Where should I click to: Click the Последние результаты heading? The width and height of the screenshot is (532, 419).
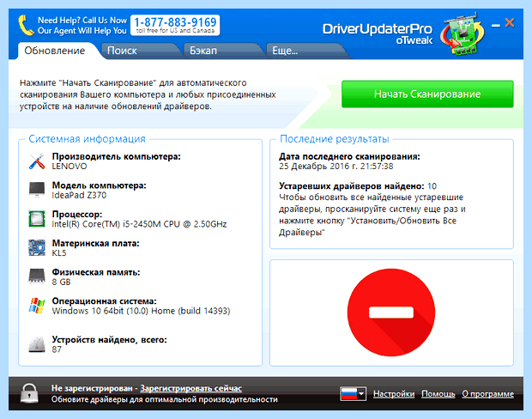pos(335,139)
